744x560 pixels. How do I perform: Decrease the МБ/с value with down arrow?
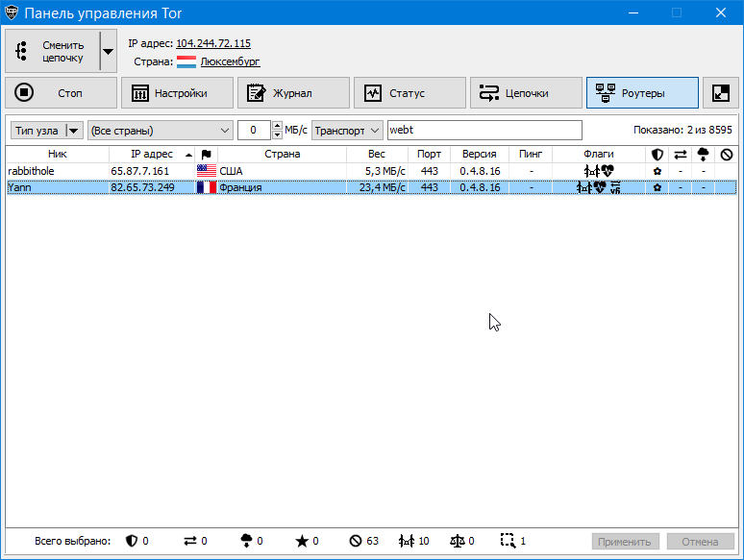click(x=278, y=135)
